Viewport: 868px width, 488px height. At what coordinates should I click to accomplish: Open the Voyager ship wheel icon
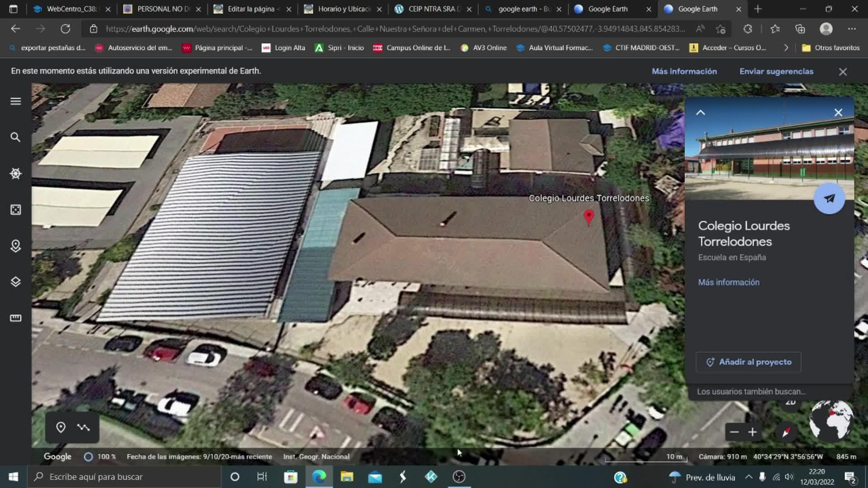15,174
